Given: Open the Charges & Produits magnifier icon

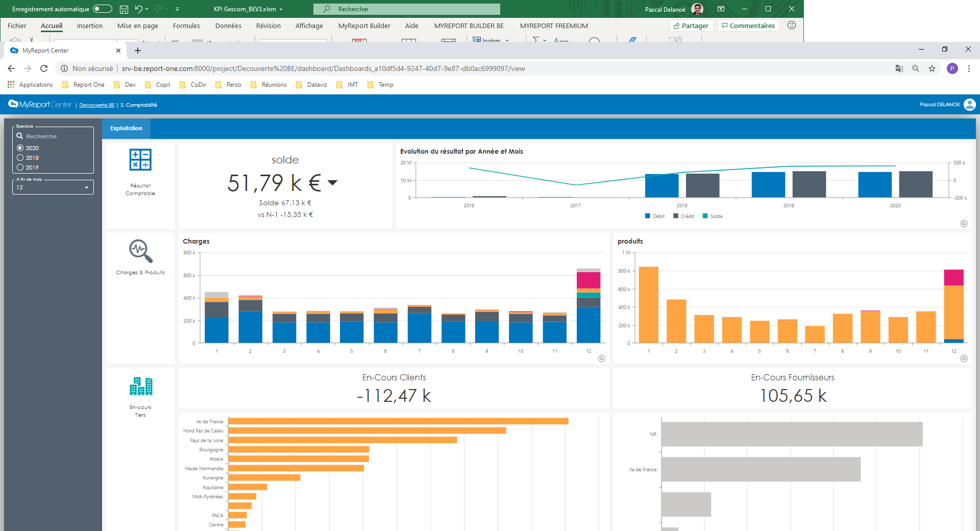Looking at the screenshot, I should click(140, 251).
